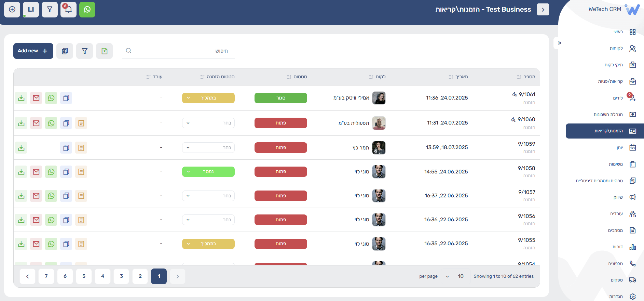Click the חיפוש search field
Screen dimensions: 644x301
[x=178, y=51]
